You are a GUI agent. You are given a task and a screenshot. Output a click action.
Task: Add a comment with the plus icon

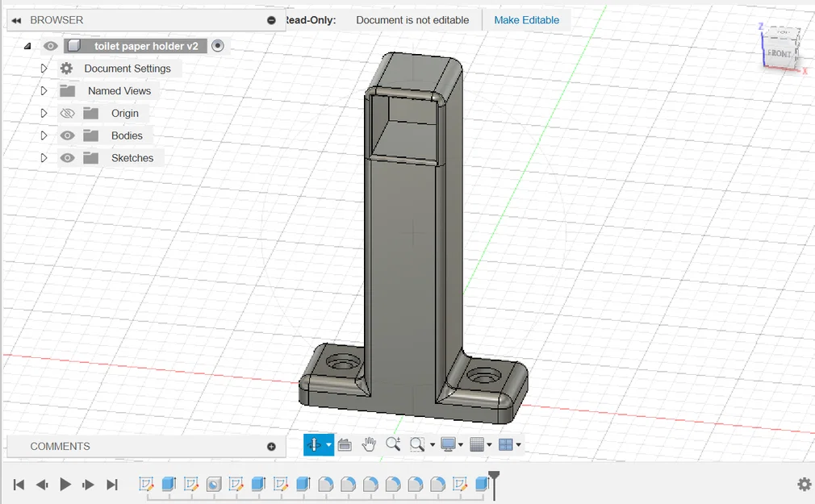[x=271, y=446]
